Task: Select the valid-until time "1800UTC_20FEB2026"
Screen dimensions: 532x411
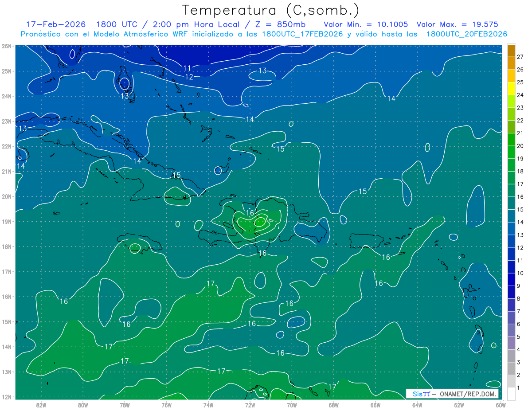Action: (x=467, y=34)
